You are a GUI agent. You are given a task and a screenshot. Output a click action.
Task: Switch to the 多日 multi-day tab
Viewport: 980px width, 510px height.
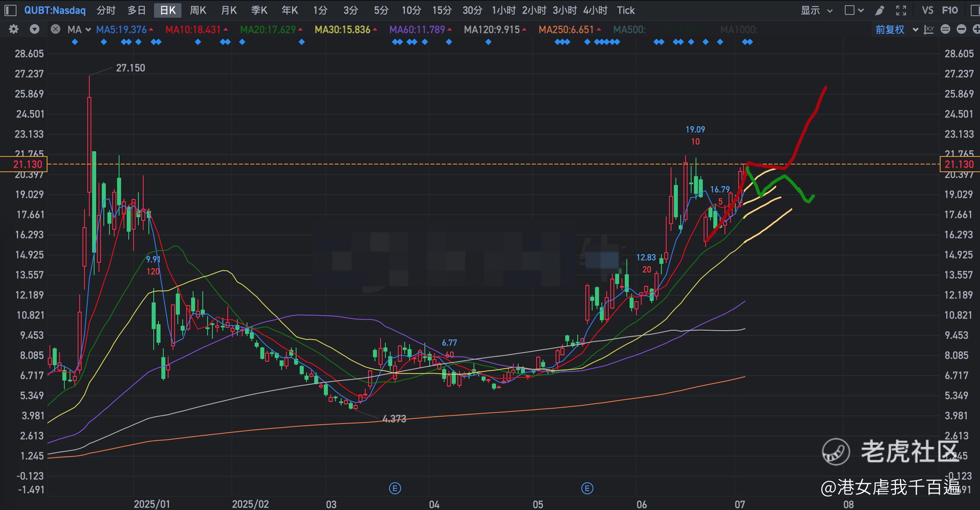pos(136,10)
